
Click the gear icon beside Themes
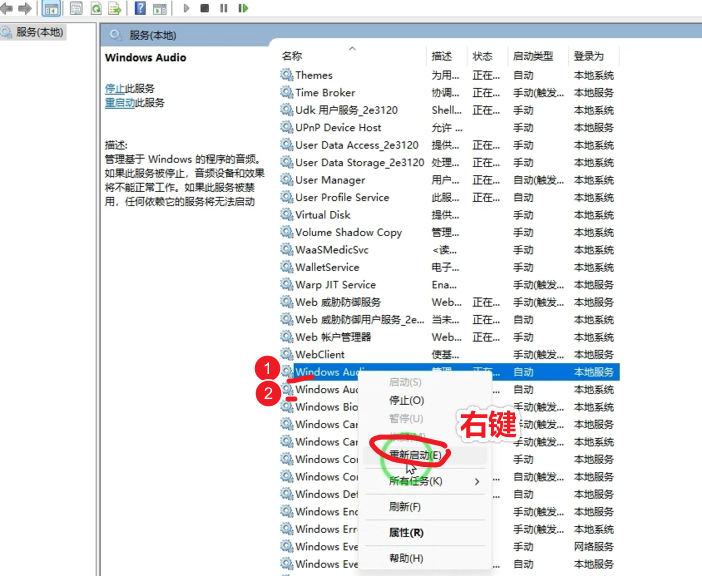(x=287, y=74)
